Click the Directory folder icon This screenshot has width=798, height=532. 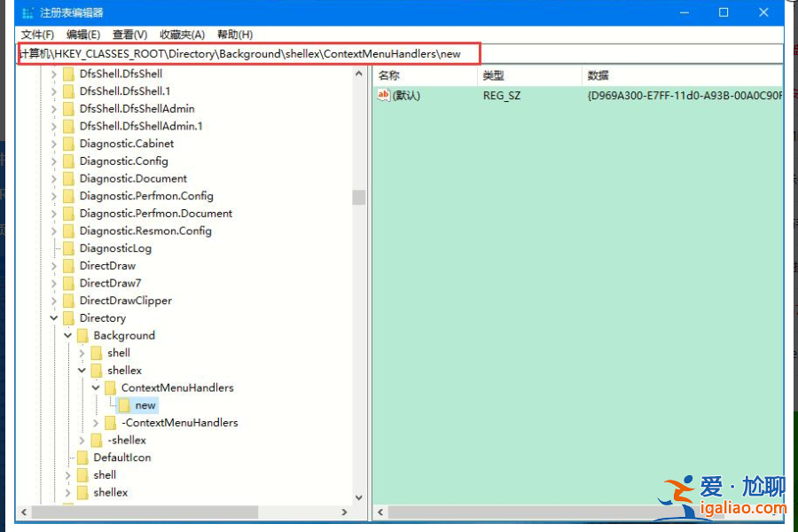coord(68,317)
